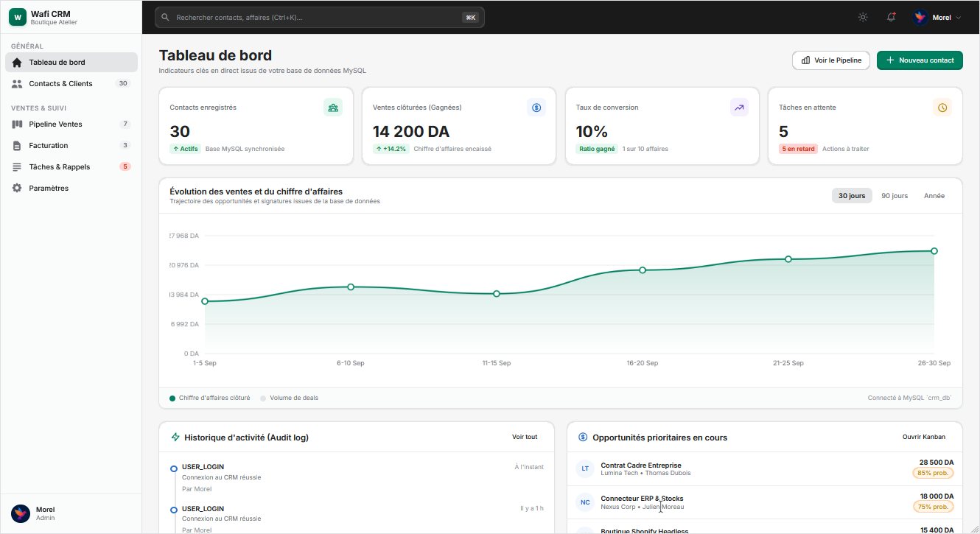Click the NC avatar for Connecteur ERP & Stocks
This screenshot has height=534, width=980.
point(585,502)
